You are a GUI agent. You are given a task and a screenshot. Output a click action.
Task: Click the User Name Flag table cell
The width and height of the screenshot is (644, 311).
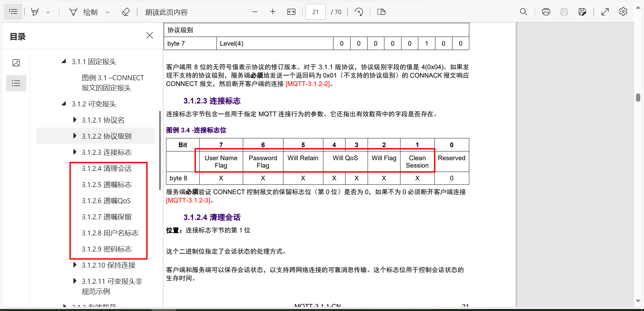(x=221, y=162)
